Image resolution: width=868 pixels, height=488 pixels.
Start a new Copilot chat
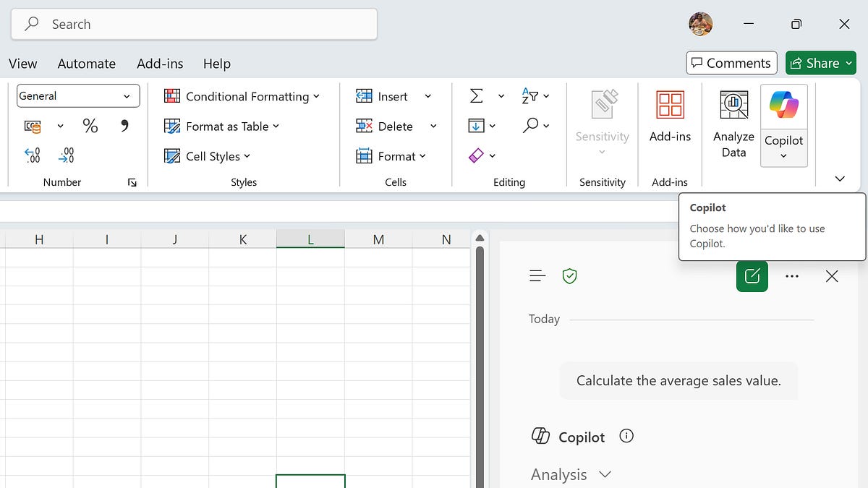(752, 276)
